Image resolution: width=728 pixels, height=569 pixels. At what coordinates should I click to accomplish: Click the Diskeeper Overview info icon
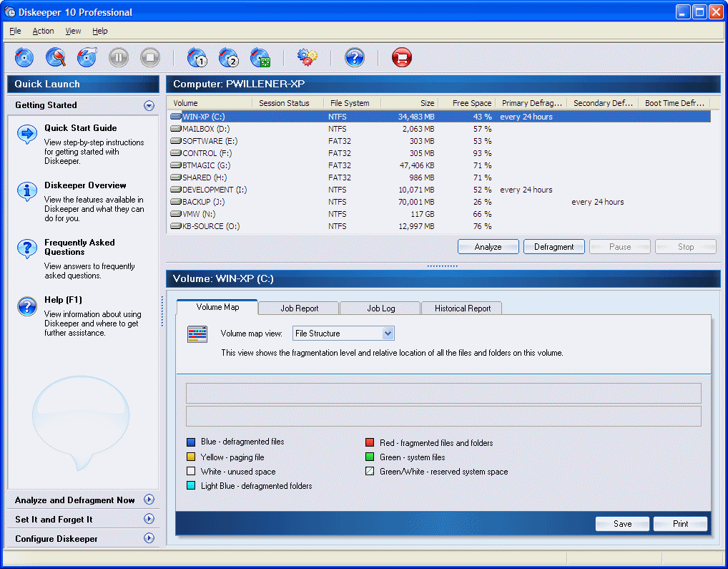[27, 191]
